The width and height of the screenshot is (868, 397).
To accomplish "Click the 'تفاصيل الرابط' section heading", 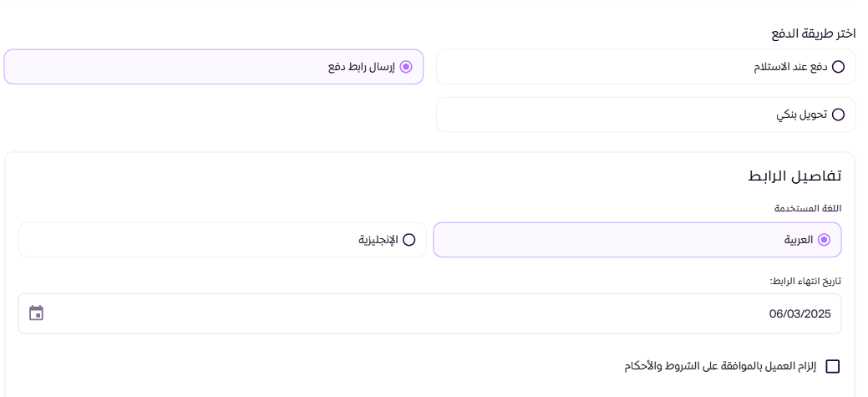I will click(x=794, y=176).
